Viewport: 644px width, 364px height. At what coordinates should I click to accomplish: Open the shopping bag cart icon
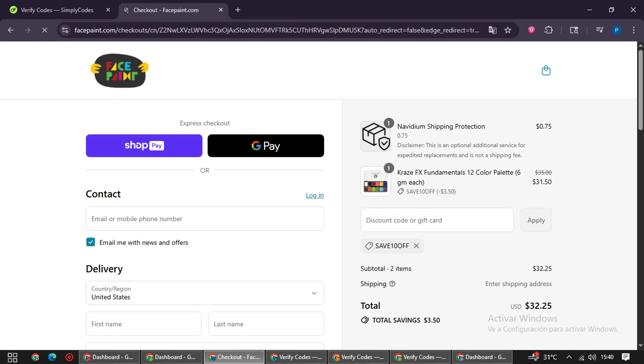coord(546,70)
